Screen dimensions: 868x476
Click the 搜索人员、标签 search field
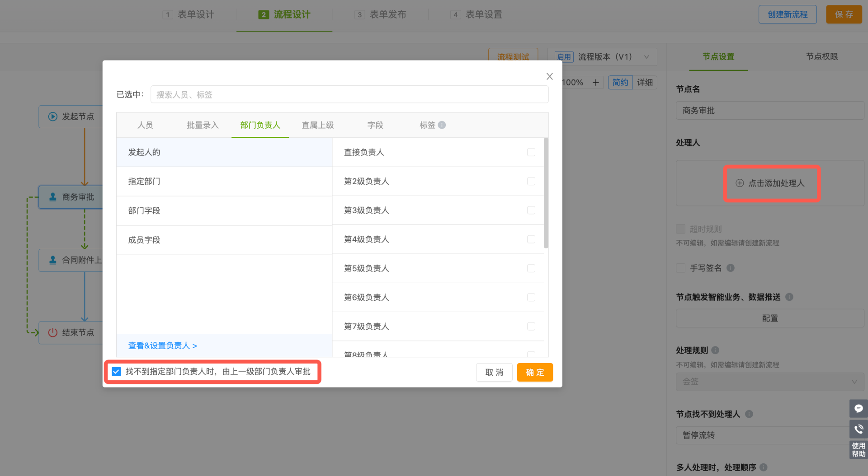coord(349,94)
